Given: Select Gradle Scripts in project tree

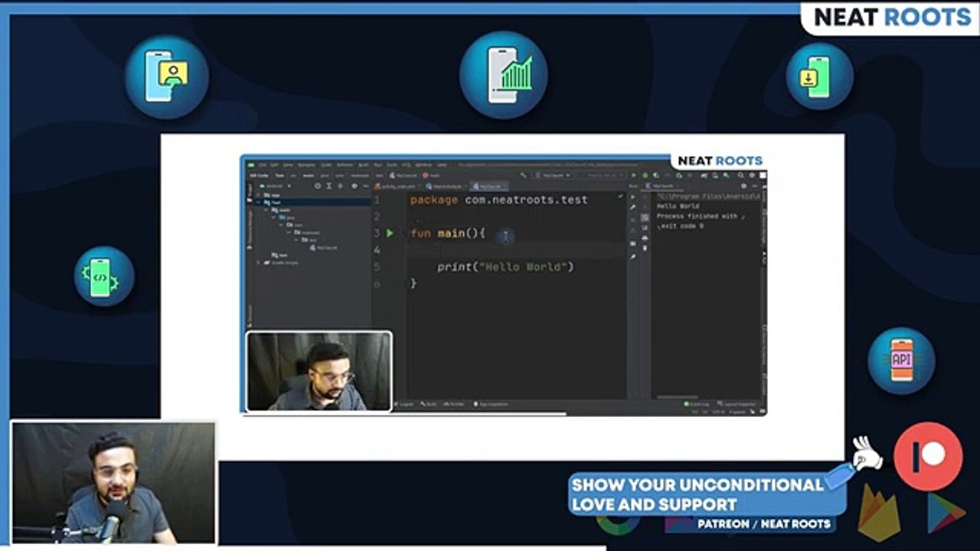Looking at the screenshot, I should tap(280, 262).
